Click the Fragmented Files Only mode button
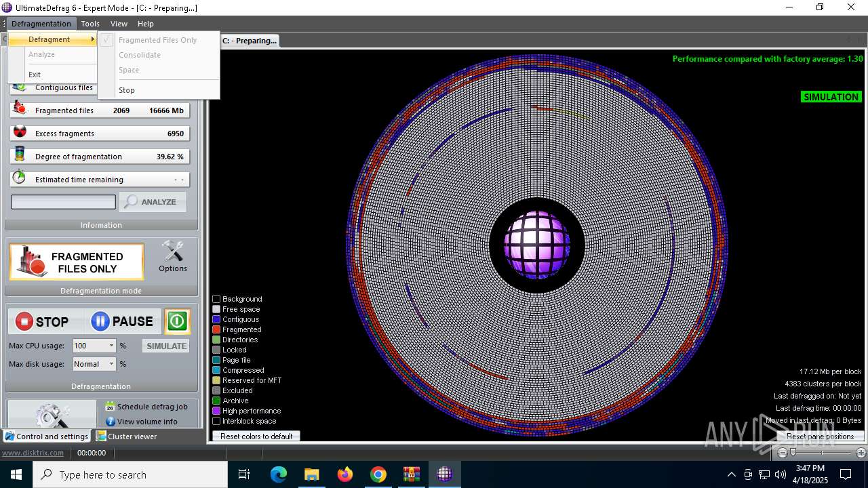Screen dimensions: 868x488 [x=77, y=262]
